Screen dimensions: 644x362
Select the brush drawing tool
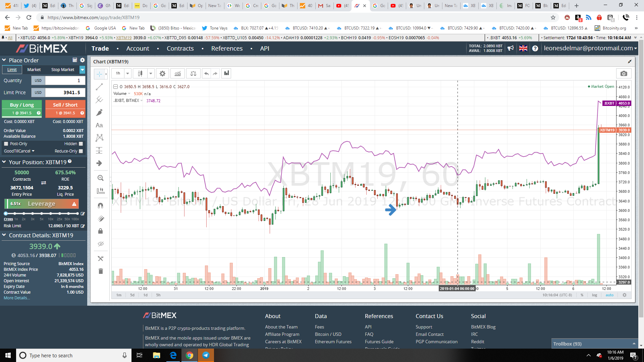(x=100, y=112)
